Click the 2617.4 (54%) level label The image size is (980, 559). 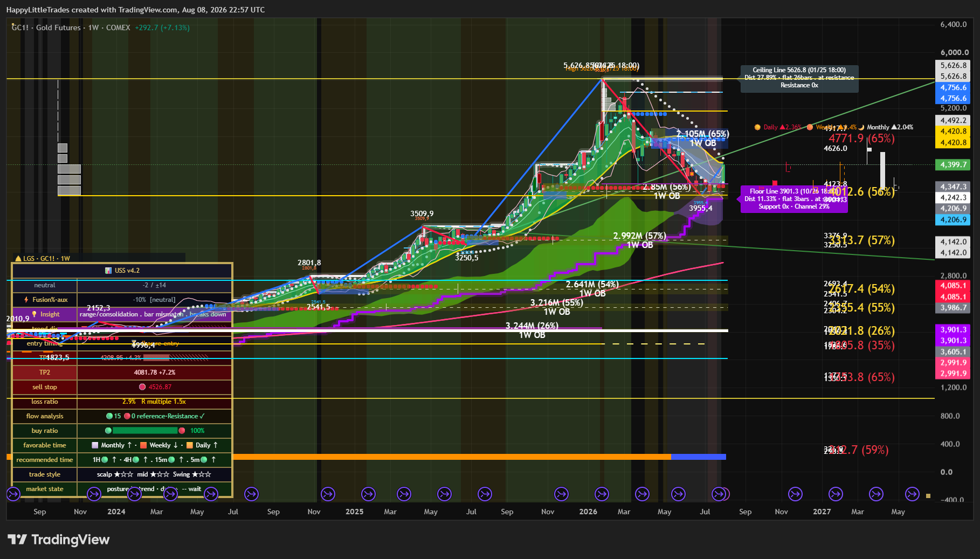(861, 289)
